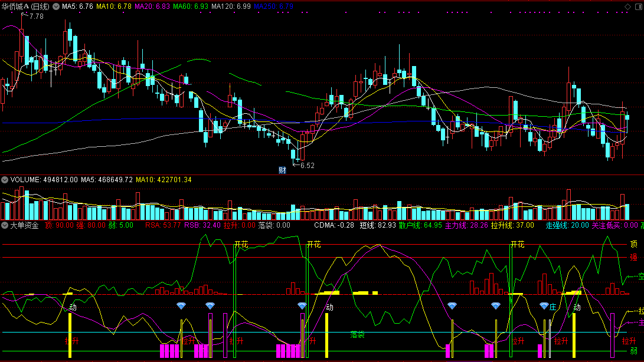Click the green 落袋 signal label in the indicator chart
644x362 pixels.
pyautogui.click(x=357, y=335)
